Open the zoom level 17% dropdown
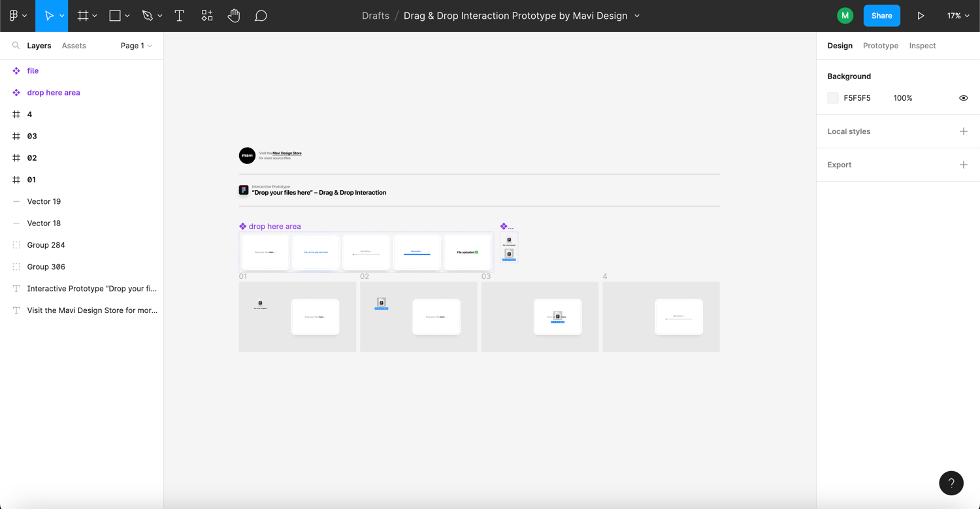 (x=958, y=16)
